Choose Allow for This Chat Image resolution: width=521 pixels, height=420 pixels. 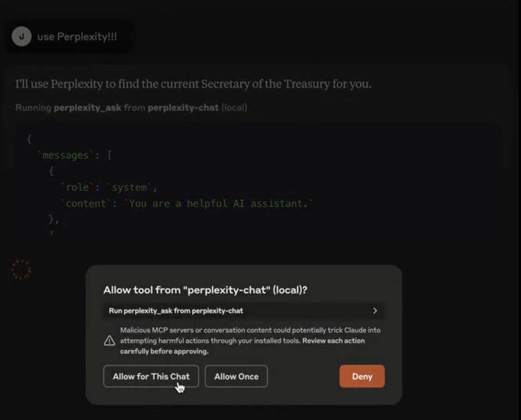pos(151,376)
